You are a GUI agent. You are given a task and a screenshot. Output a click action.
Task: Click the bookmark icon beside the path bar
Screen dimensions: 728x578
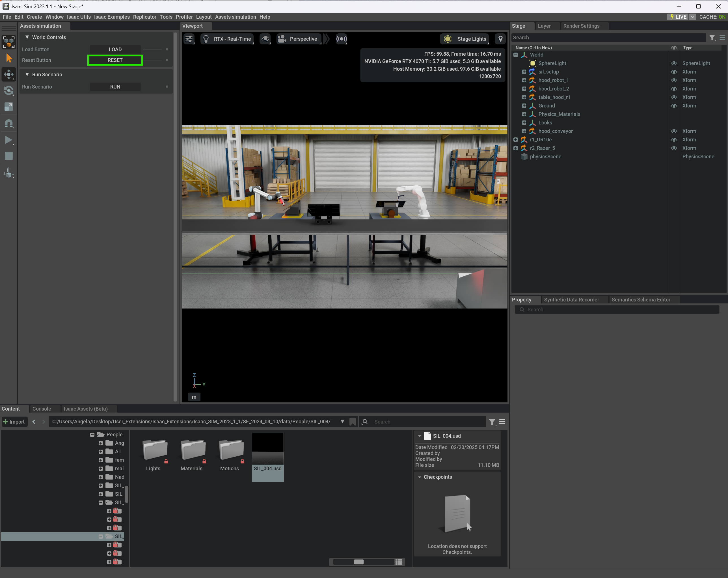[x=353, y=422]
